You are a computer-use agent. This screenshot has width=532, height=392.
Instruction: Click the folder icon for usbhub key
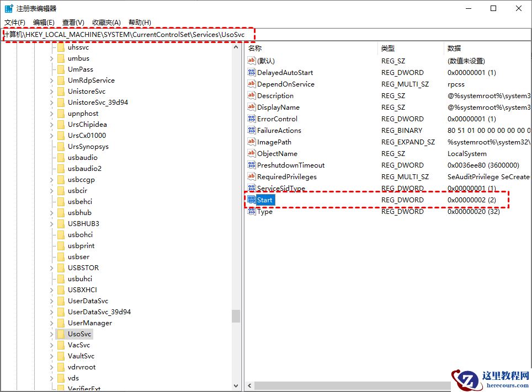[61, 212]
